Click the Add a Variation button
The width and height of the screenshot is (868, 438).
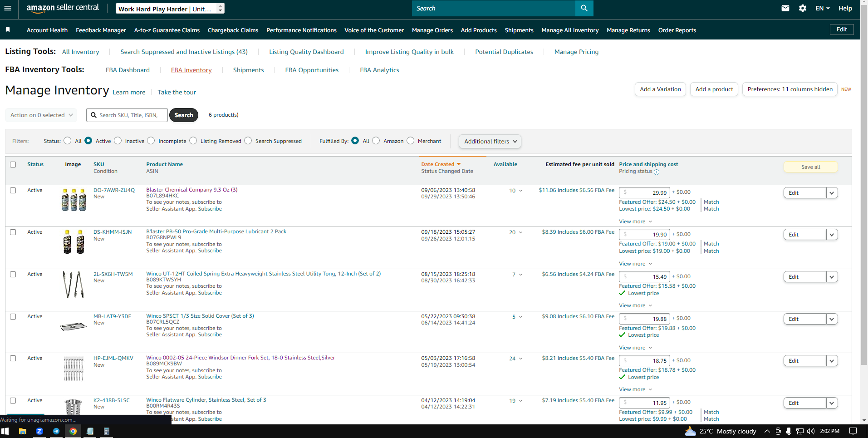(660, 89)
